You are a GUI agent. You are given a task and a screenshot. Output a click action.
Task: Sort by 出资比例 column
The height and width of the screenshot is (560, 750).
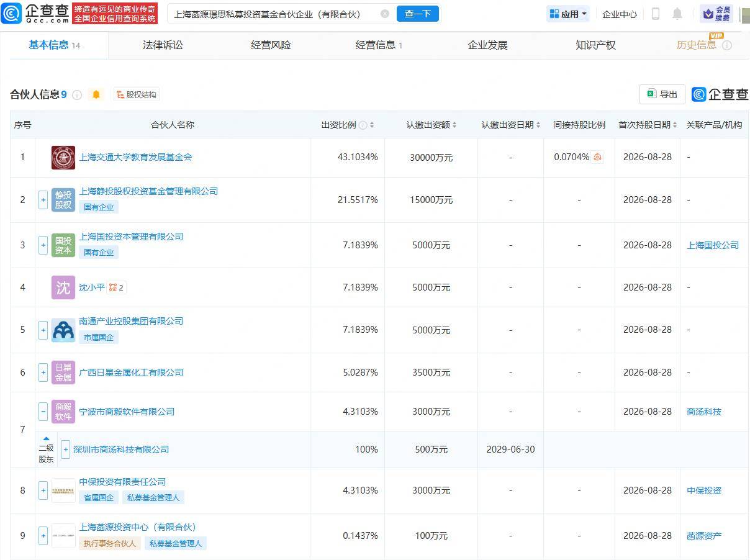[348, 125]
